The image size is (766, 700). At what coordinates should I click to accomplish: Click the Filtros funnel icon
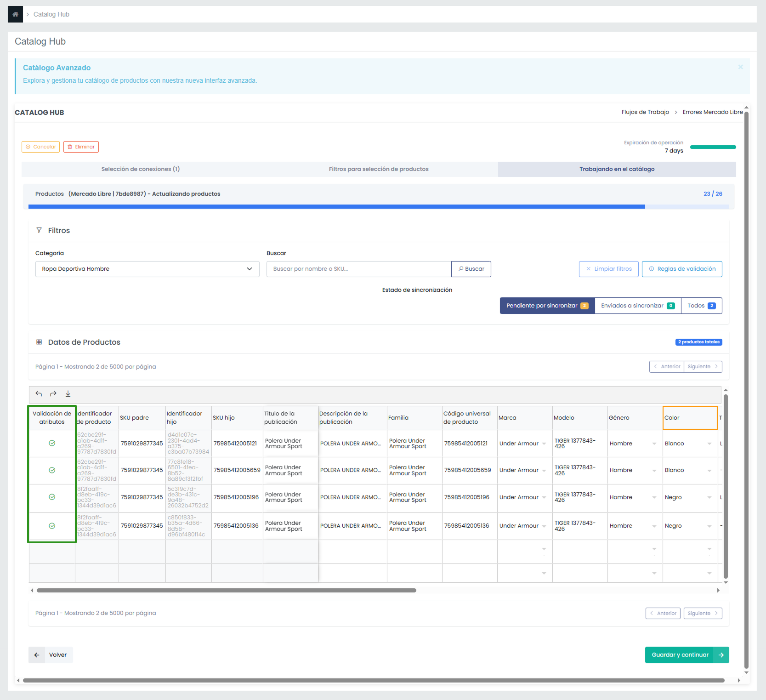[39, 230]
